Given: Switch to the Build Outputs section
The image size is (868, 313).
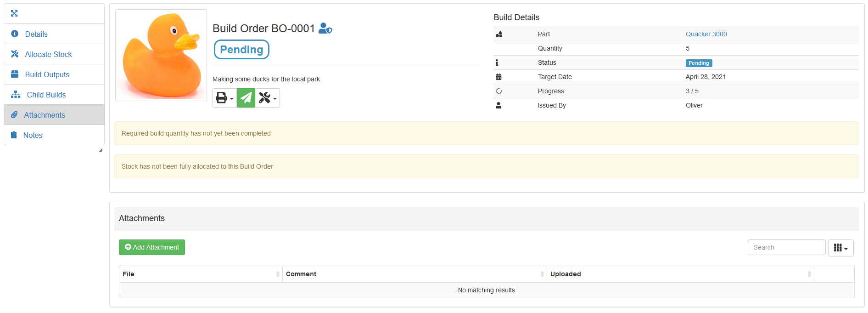Looking at the screenshot, I should coord(47,74).
